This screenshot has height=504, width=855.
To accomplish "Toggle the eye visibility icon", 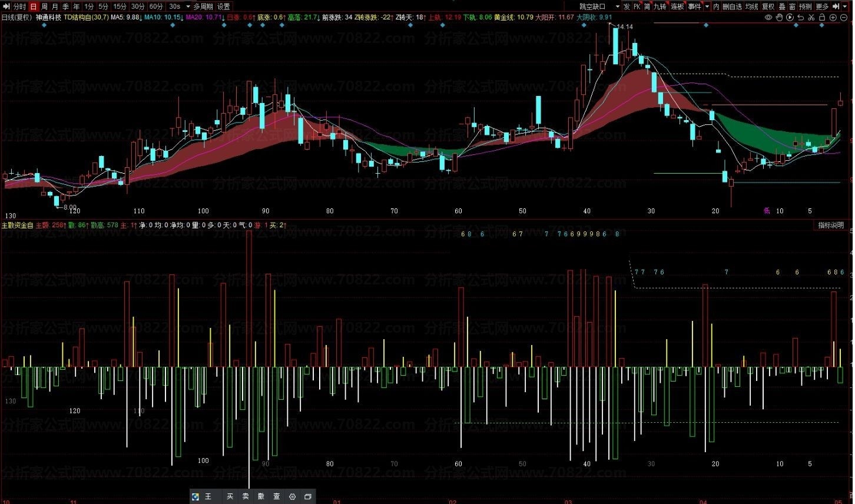I will [x=768, y=18].
